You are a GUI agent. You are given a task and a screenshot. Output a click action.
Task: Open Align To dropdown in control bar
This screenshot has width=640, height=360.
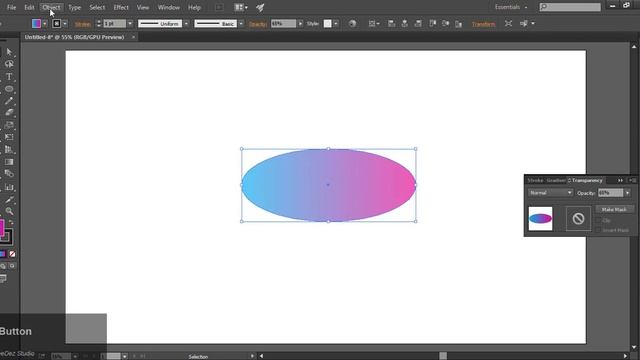click(374, 24)
